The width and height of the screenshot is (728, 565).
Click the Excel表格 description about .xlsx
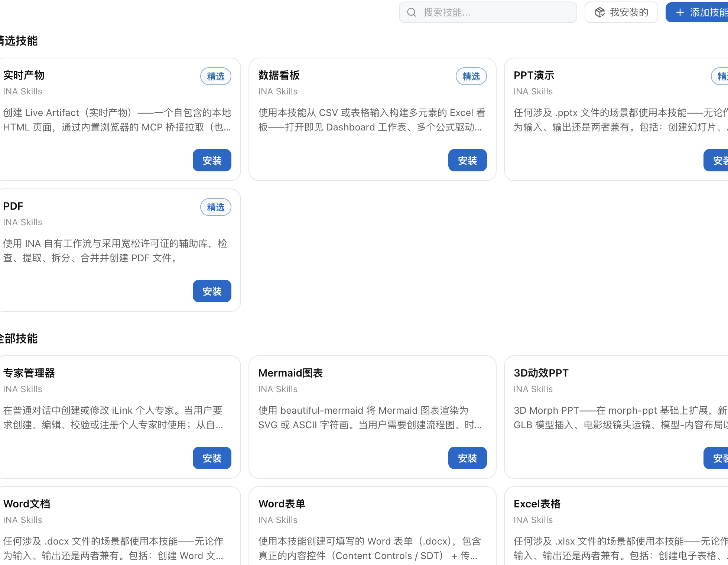621,548
